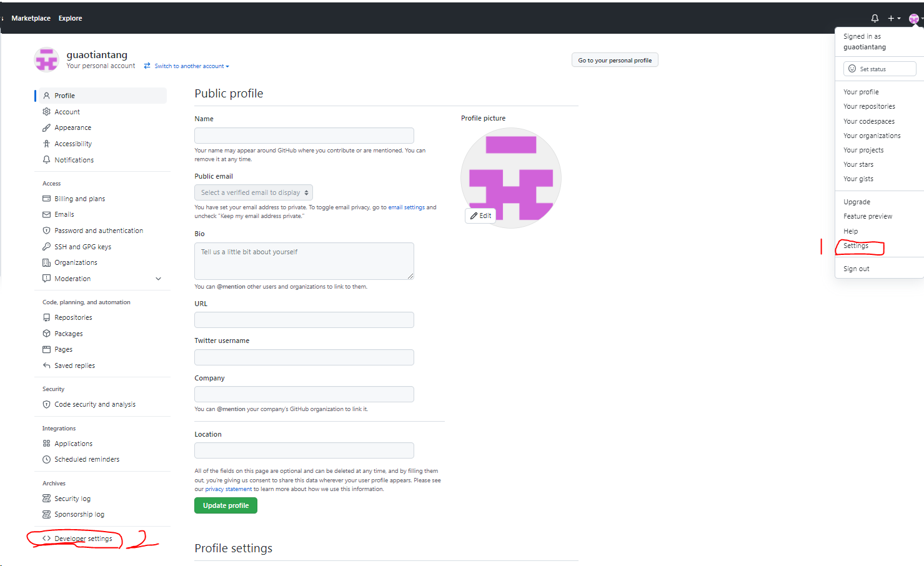Click the Location input field
This screenshot has height=566, width=924.
coord(304,450)
